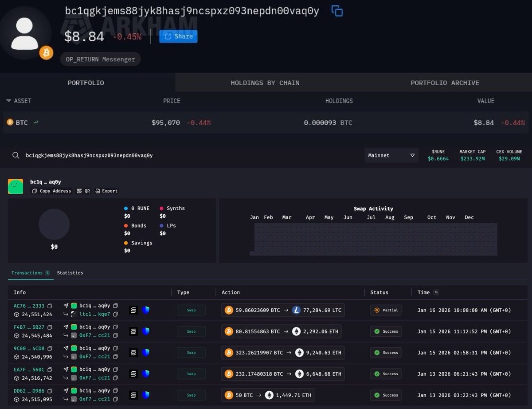This screenshot has height=409, width=532.
Task: Open transaction 9C00 … 4CD8
Action: click(29, 348)
